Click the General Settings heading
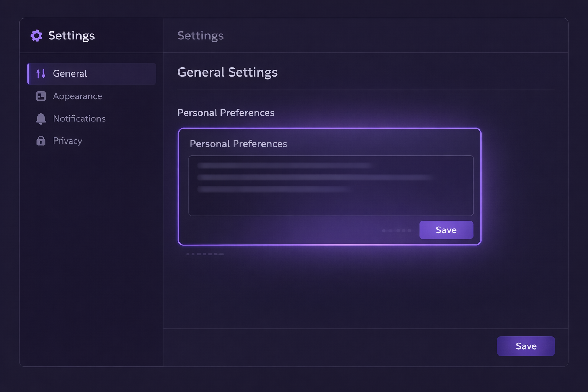Viewport: 588px width, 392px height. (227, 72)
